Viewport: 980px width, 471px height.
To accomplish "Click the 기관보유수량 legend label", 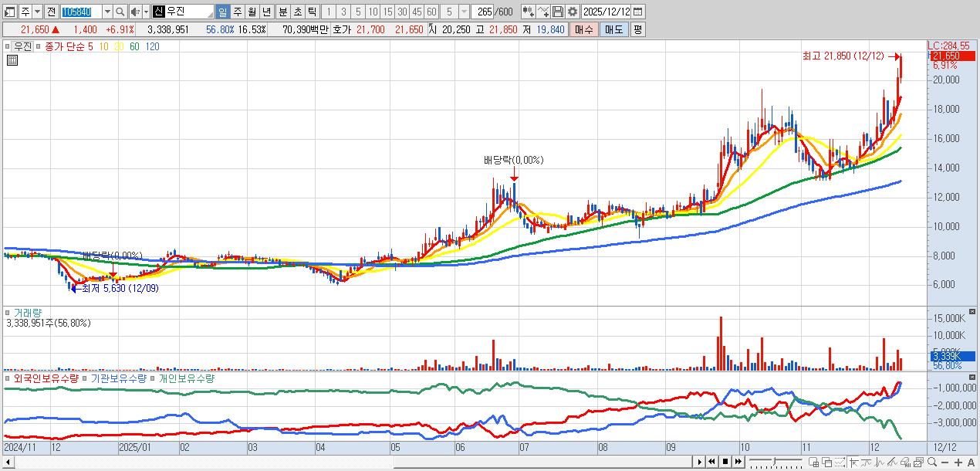I will (x=119, y=379).
